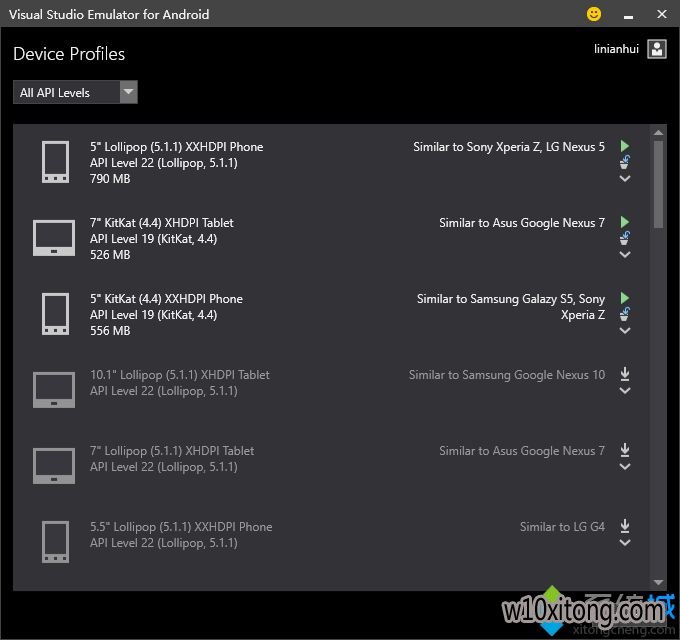Start the 7" KitKat XHDPI Tablet emulator

624,222
